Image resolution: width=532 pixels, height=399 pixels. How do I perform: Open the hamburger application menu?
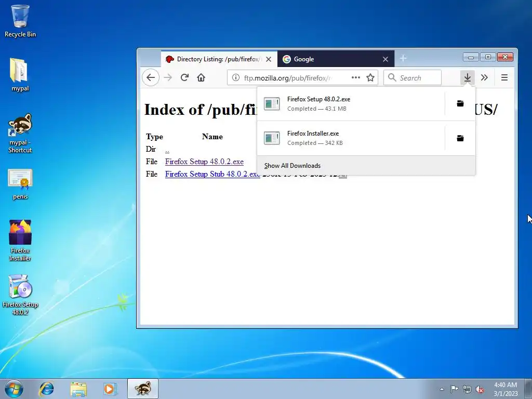click(x=504, y=78)
